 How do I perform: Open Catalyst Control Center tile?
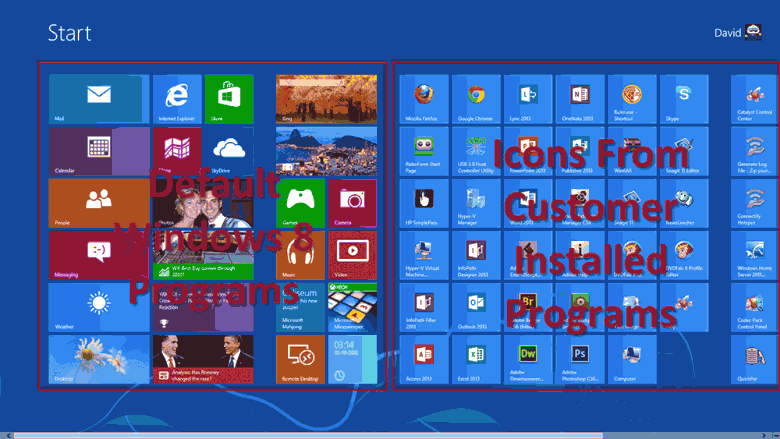point(755,99)
